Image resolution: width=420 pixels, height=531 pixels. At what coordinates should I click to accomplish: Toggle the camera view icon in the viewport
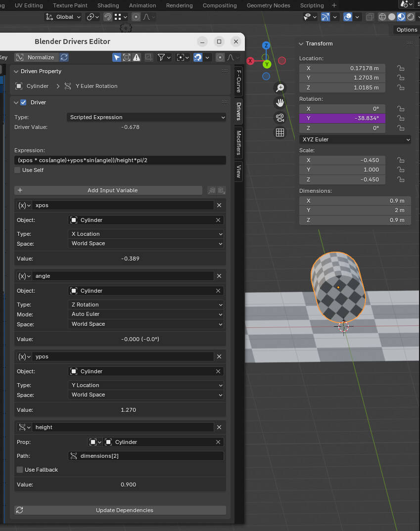click(x=280, y=118)
